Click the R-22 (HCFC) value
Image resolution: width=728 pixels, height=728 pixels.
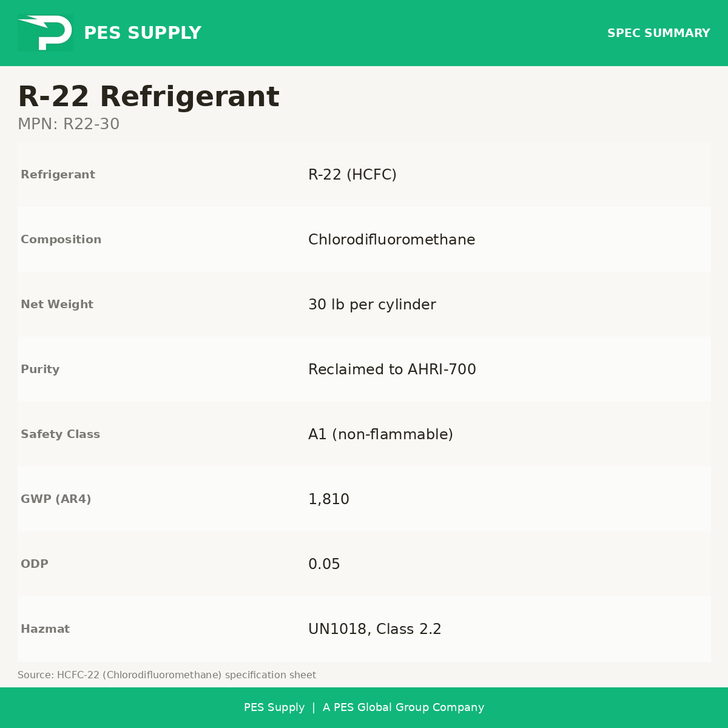[x=352, y=175]
